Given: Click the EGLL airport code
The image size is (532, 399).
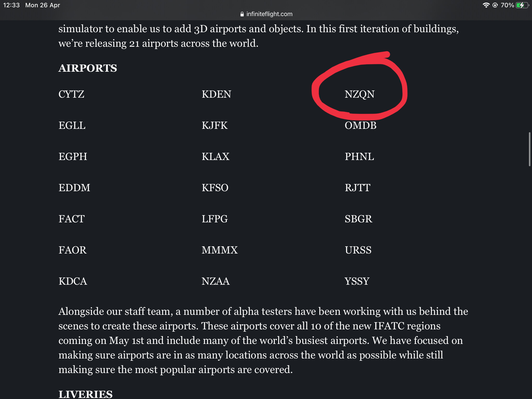Looking at the screenshot, I should tap(72, 125).
